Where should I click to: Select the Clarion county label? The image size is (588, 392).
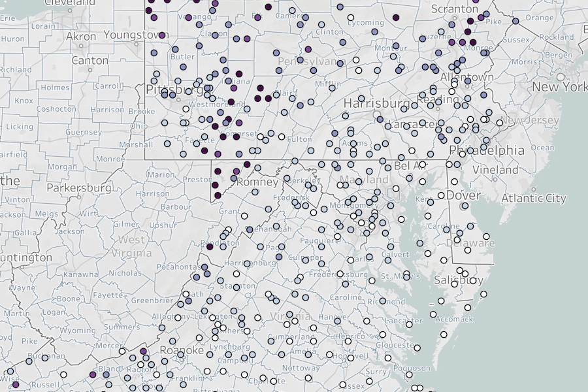click(x=214, y=33)
